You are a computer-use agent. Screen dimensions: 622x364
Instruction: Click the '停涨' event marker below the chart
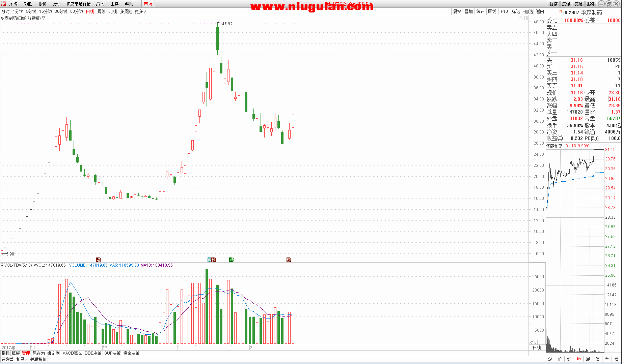coord(212,260)
